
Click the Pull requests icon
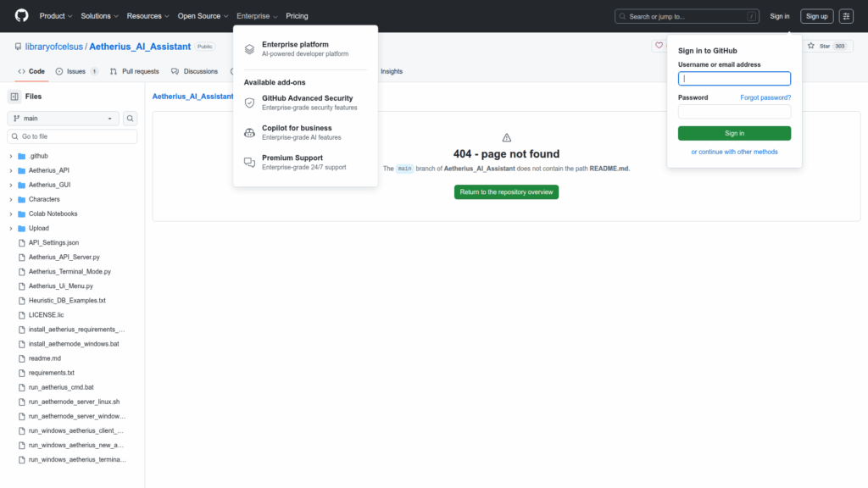(114, 71)
